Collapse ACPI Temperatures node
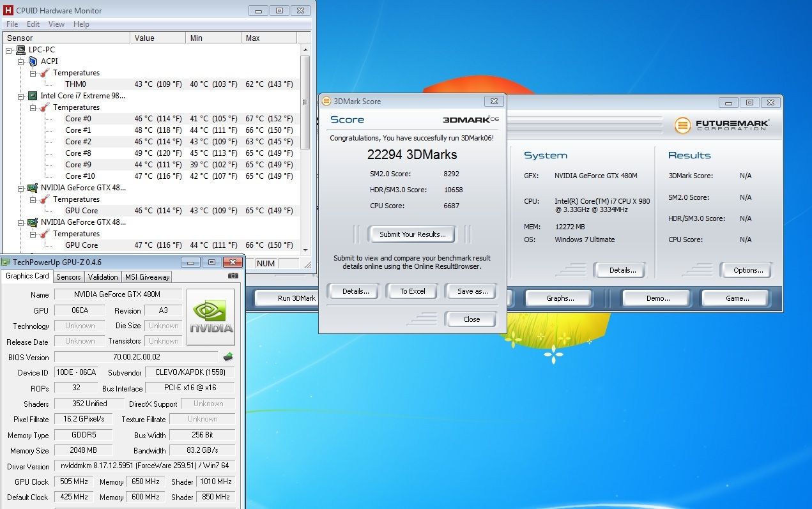 click(33, 73)
